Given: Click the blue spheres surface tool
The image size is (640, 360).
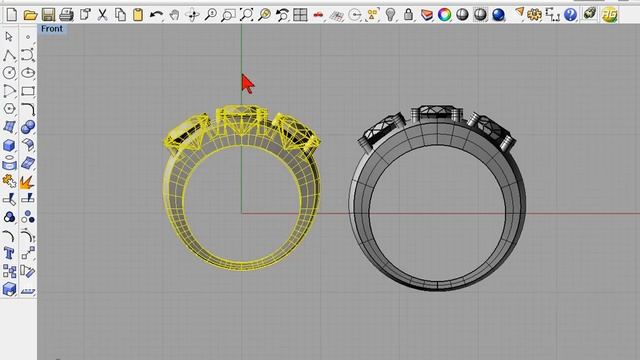Looking at the screenshot, I should pyautogui.click(x=27, y=127).
